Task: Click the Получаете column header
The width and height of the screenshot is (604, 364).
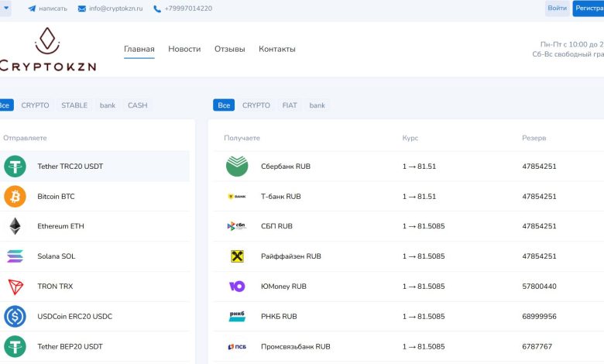Action: click(242, 138)
